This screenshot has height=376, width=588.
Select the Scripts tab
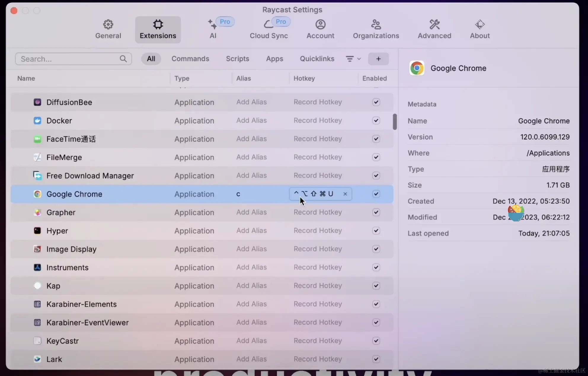tap(237, 59)
